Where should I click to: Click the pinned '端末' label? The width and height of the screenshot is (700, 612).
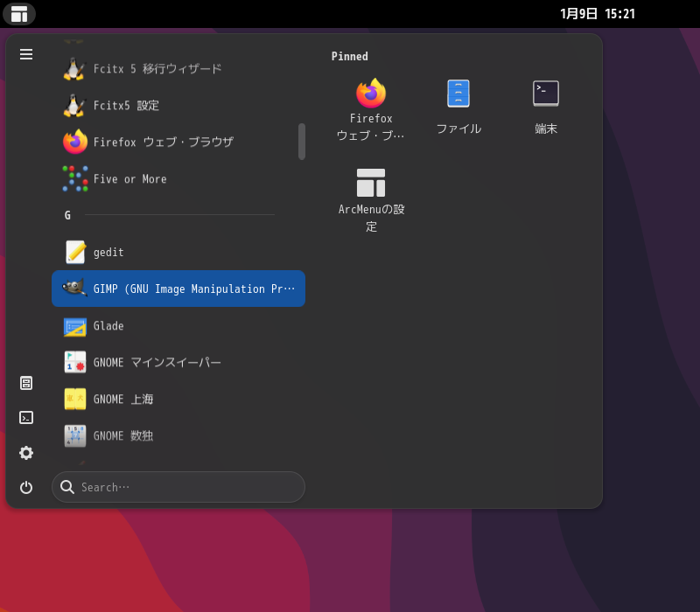pyautogui.click(x=545, y=129)
